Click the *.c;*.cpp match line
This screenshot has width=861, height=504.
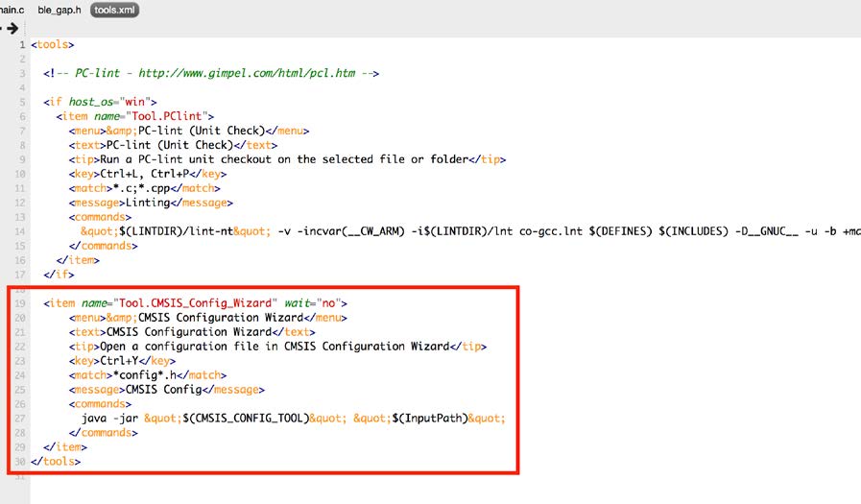point(144,188)
